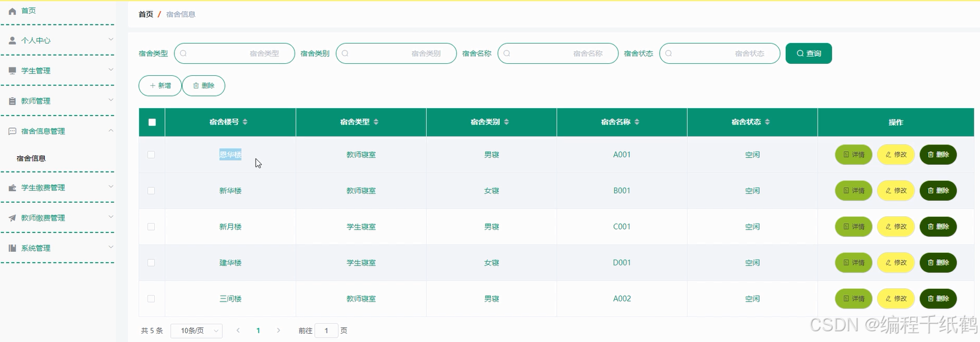Click search icon in first 宿舍类型 field
This screenshot has width=980, height=342.
tap(183, 54)
